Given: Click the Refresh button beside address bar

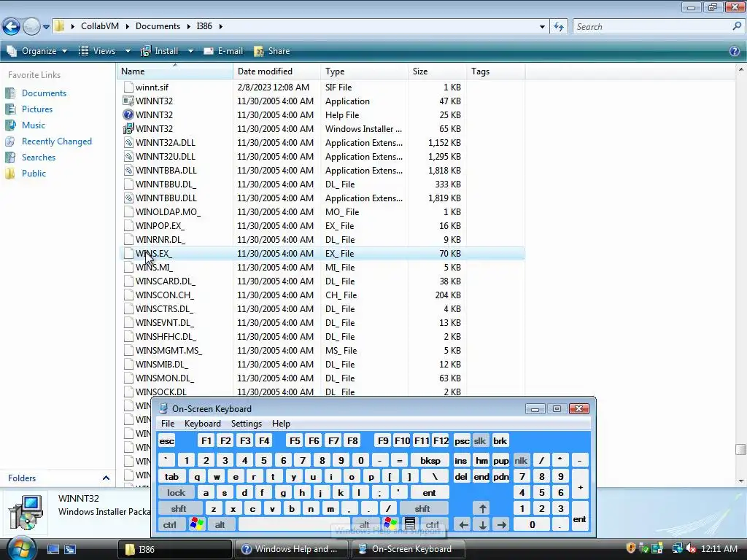Looking at the screenshot, I should [559, 27].
